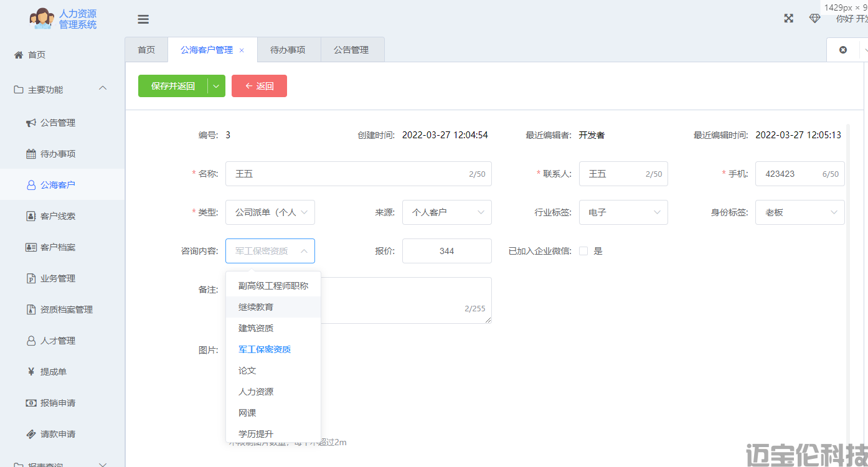Select 副高级工程师职称 from dropdown list

[x=273, y=286]
